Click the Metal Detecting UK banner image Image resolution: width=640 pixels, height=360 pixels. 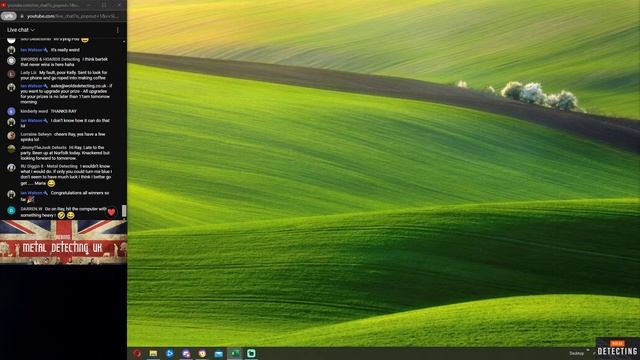[63, 242]
